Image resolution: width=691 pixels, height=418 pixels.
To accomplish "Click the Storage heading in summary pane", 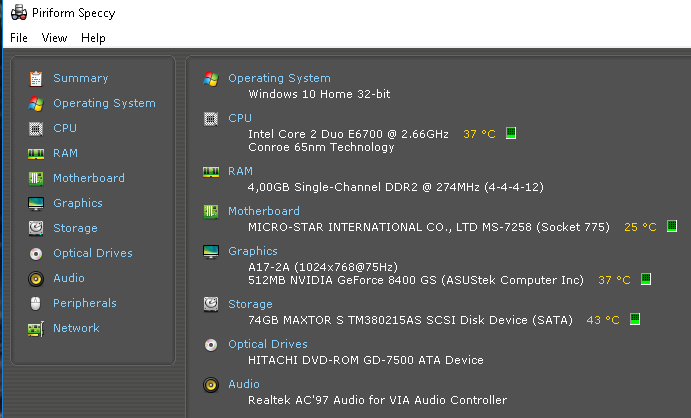I will click(x=250, y=304).
